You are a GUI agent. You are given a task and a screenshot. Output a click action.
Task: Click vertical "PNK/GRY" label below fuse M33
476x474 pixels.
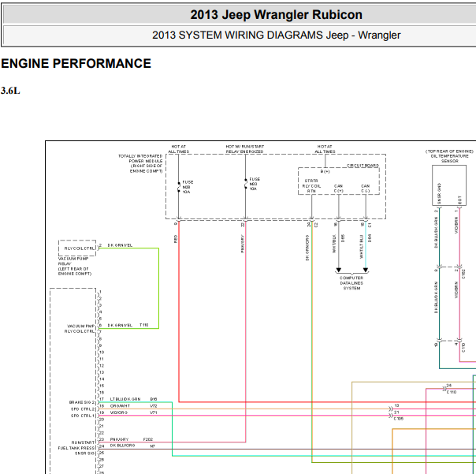(243, 244)
